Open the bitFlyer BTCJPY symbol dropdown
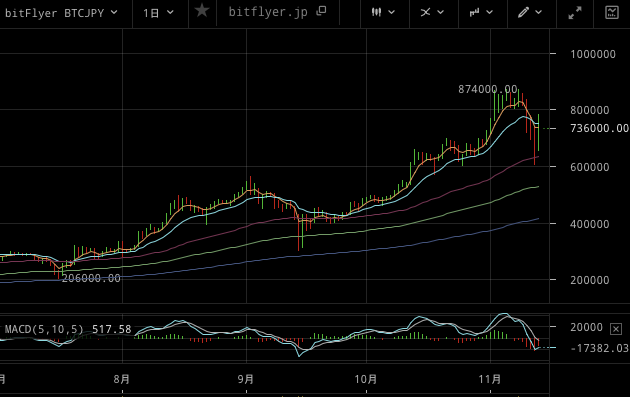 (61, 13)
